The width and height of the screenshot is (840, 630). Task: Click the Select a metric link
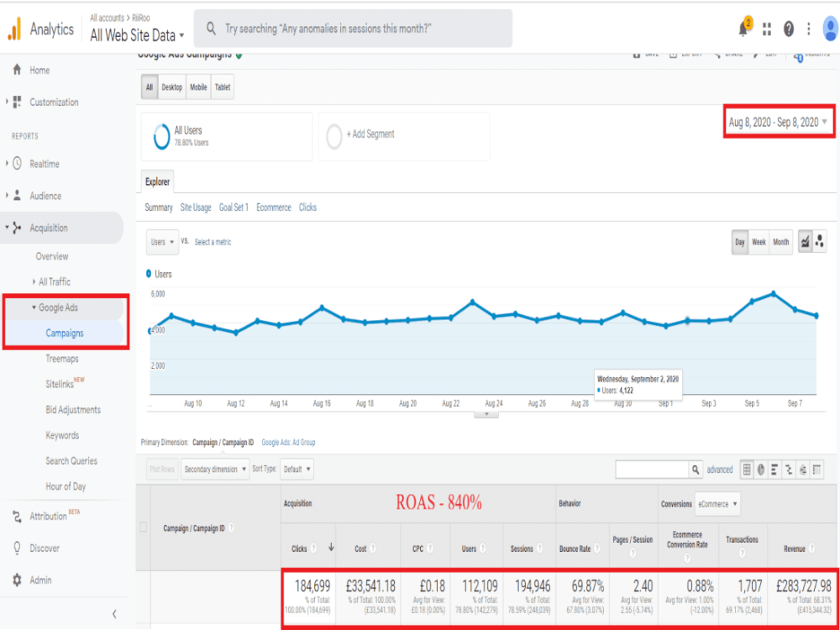point(213,242)
